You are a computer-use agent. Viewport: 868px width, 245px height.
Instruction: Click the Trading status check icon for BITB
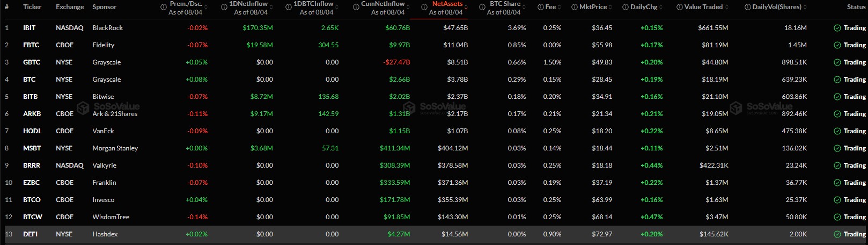837,97
